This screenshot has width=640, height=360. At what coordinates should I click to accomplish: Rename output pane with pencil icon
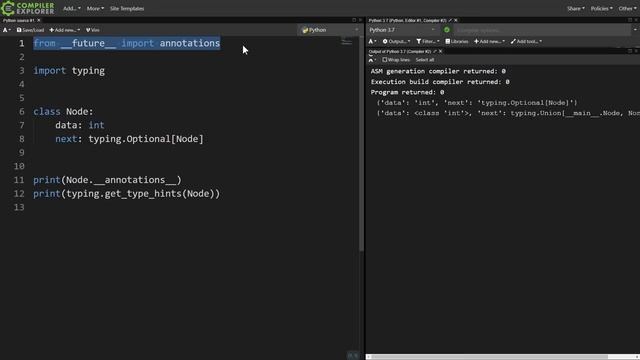point(435,51)
